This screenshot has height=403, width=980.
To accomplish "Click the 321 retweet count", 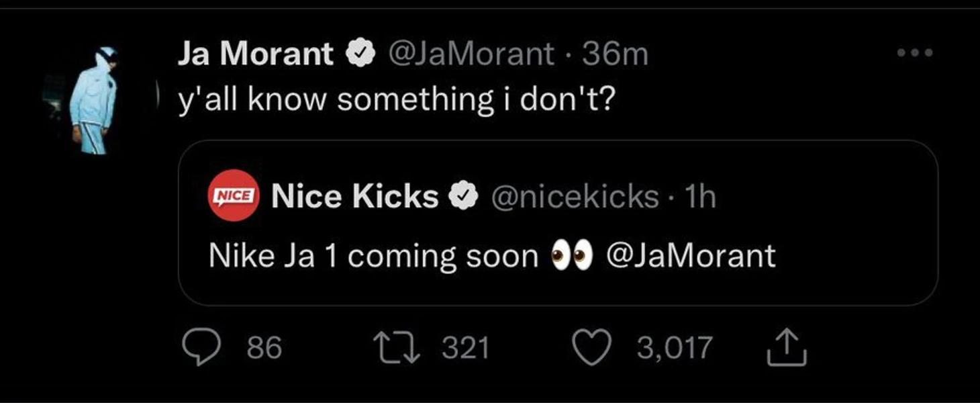I will [466, 349].
